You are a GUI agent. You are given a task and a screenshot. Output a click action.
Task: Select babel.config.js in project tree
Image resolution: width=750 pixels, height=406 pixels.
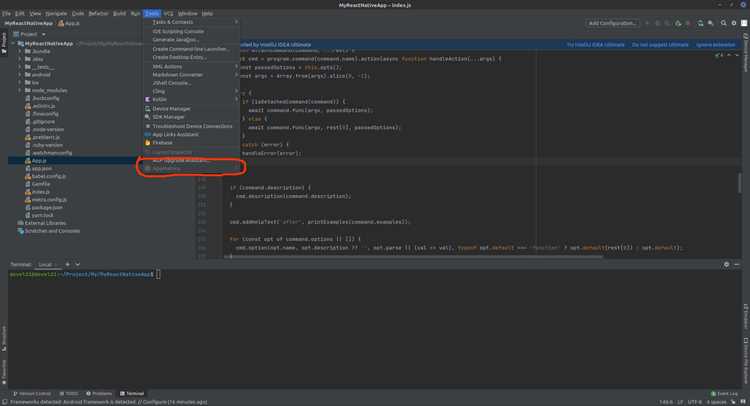(49, 176)
